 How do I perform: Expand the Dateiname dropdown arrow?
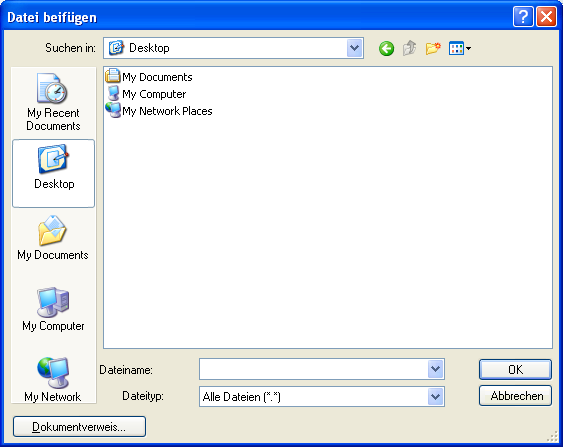[436, 369]
